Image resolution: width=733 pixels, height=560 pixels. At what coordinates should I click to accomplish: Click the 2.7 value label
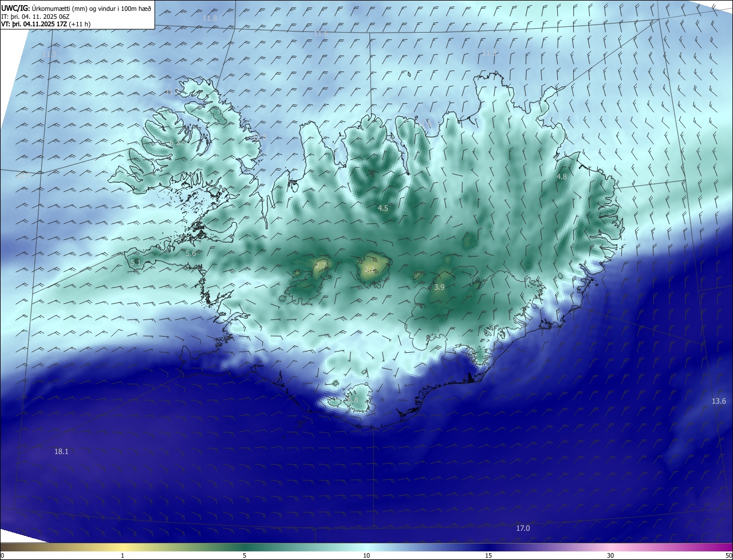pos(321,265)
